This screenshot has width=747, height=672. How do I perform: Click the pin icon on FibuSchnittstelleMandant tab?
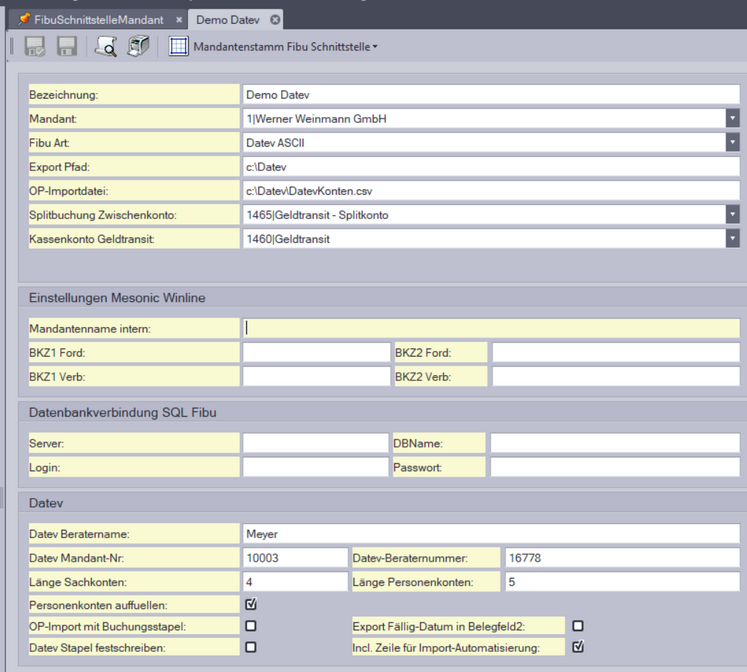(24, 20)
